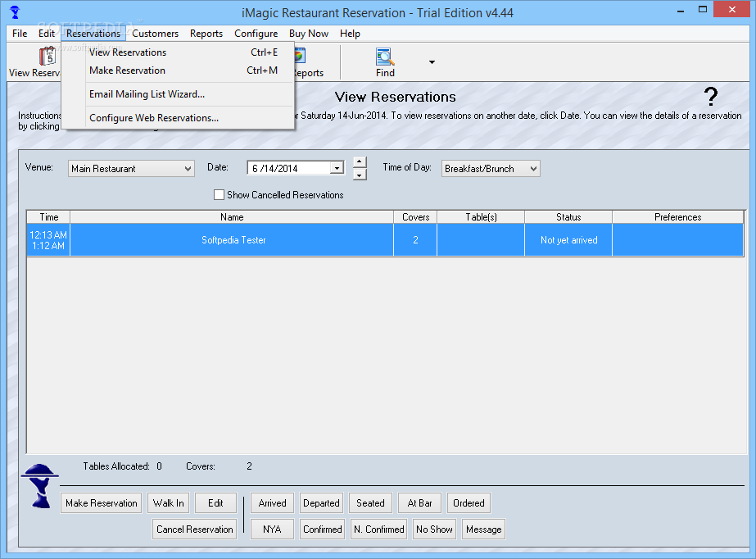Select Configure Web Reservations entry
The width and height of the screenshot is (756, 559).
point(178,118)
